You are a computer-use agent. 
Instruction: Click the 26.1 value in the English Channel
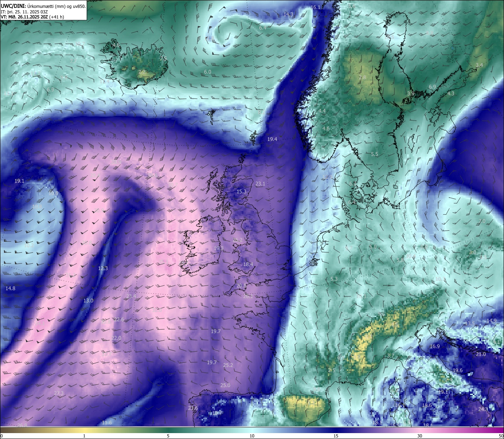[x=248, y=296]
